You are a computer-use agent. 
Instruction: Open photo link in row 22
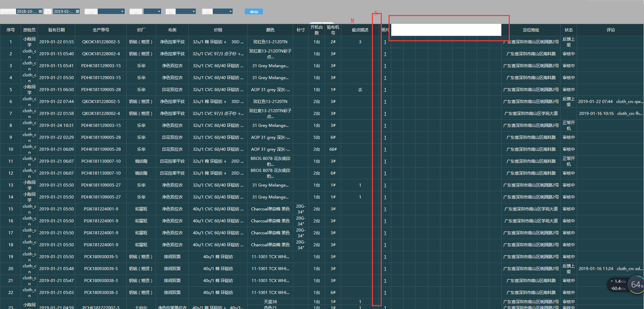tap(385, 293)
